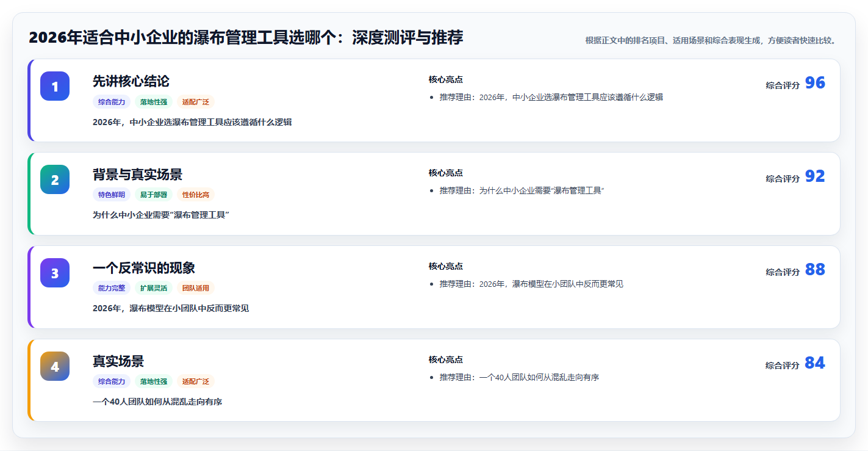868x451 pixels.
Task: Click the page title about 瀑布管理工具
Action: click(x=246, y=38)
